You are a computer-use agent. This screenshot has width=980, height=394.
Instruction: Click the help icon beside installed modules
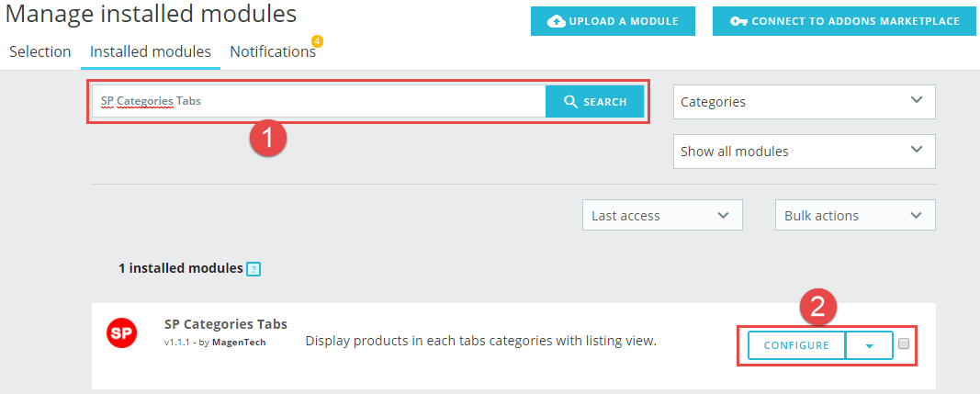pos(254,269)
